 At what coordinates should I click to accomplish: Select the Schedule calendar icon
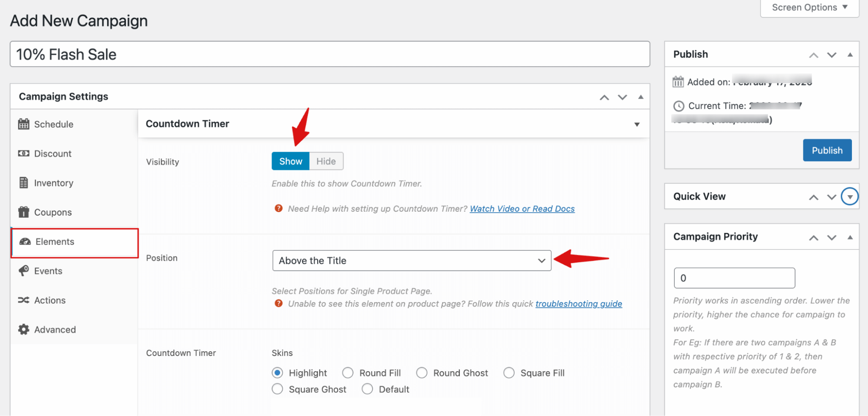(24, 124)
